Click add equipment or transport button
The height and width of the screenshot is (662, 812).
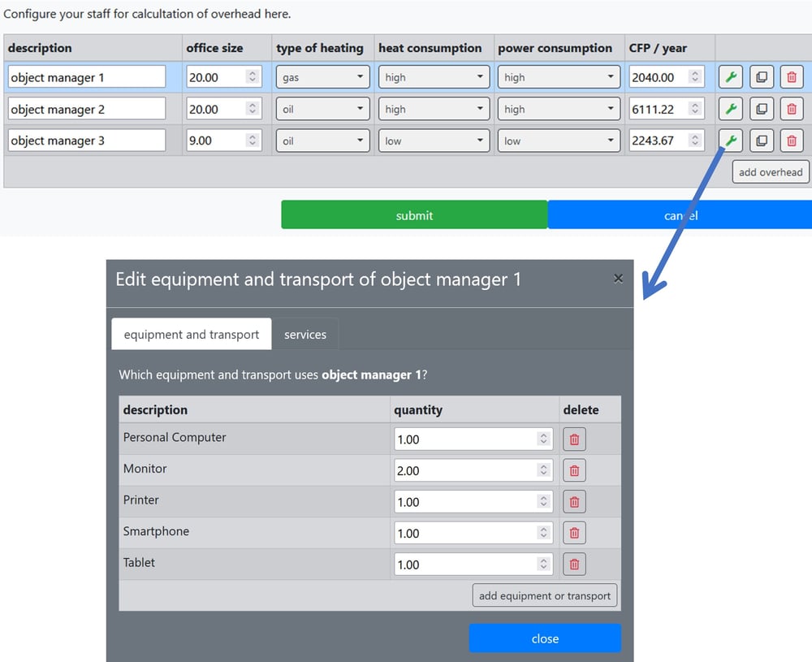pyautogui.click(x=544, y=595)
